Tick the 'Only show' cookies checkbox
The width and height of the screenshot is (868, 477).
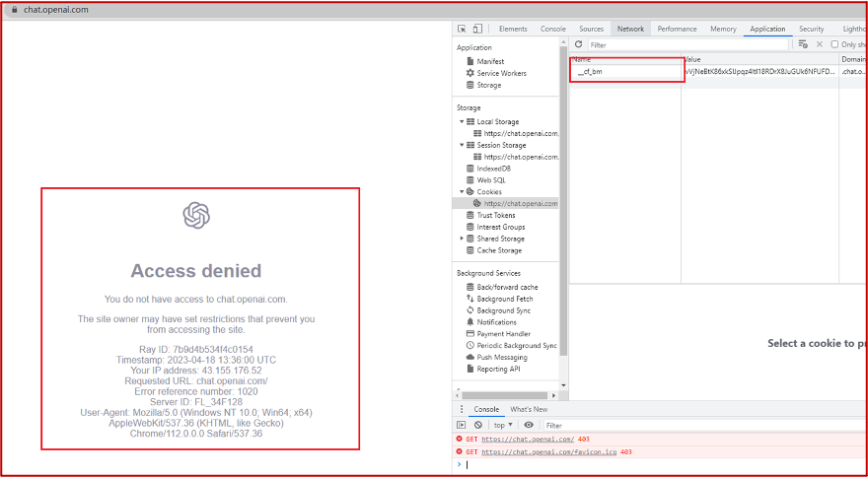pyautogui.click(x=834, y=44)
